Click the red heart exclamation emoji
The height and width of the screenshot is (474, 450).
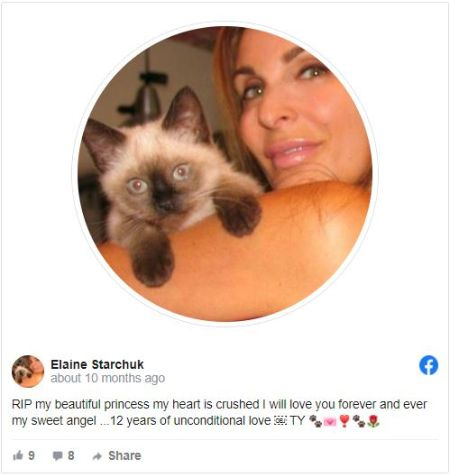pyautogui.click(x=344, y=421)
